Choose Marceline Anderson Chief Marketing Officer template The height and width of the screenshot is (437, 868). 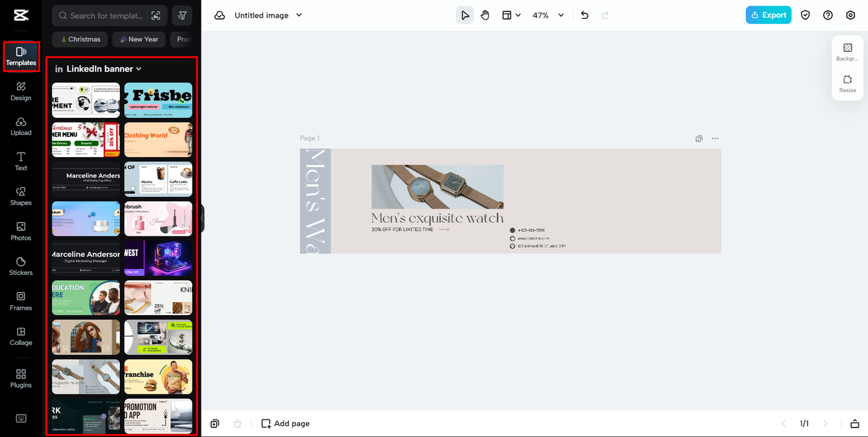point(86,179)
